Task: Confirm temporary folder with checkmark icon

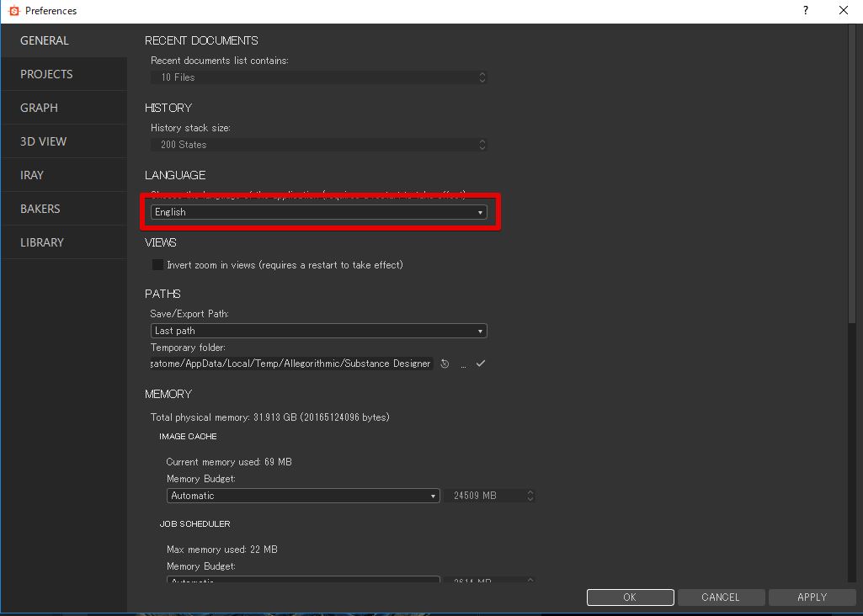Action: pos(481,364)
